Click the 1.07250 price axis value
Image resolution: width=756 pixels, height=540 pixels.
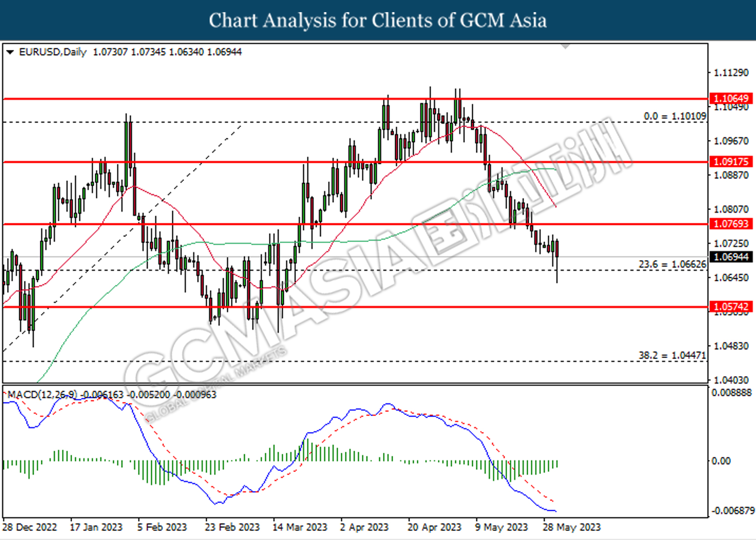click(731, 244)
